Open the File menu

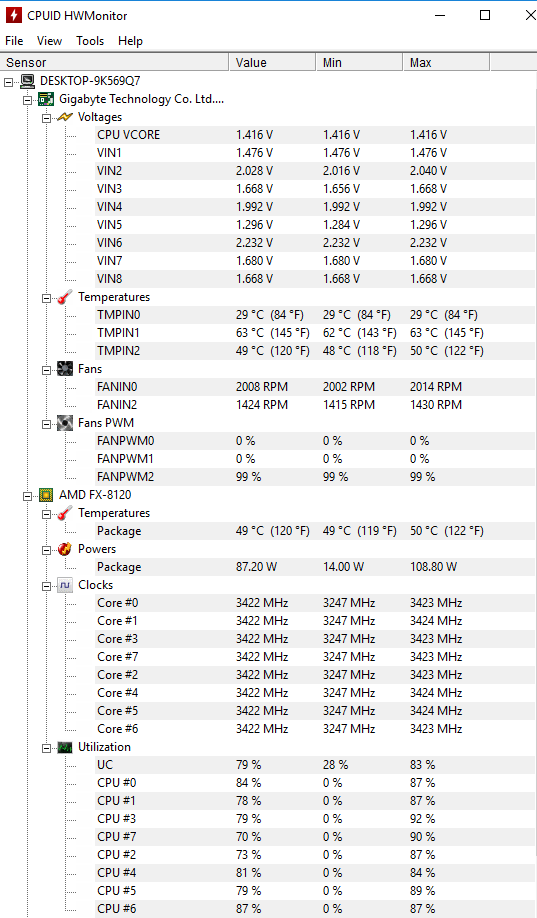coord(14,41)
